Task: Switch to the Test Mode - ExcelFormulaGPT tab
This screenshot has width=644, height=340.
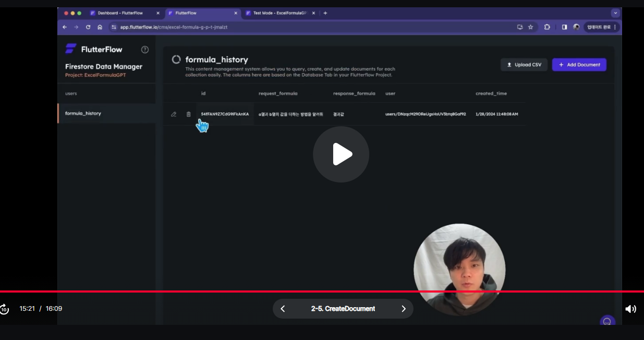Action: (x=279, y=13)
